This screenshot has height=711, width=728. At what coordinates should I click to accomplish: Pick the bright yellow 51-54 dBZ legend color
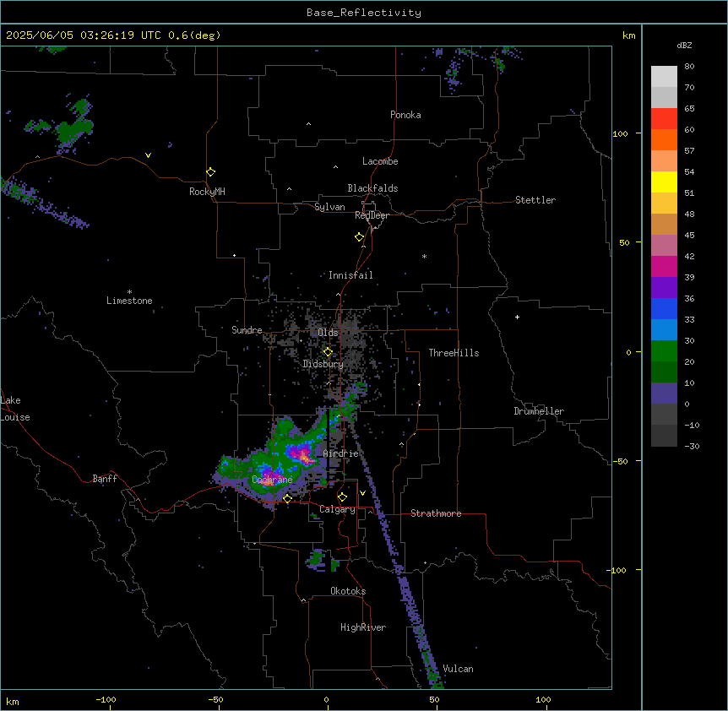click(x=664, y=182)
